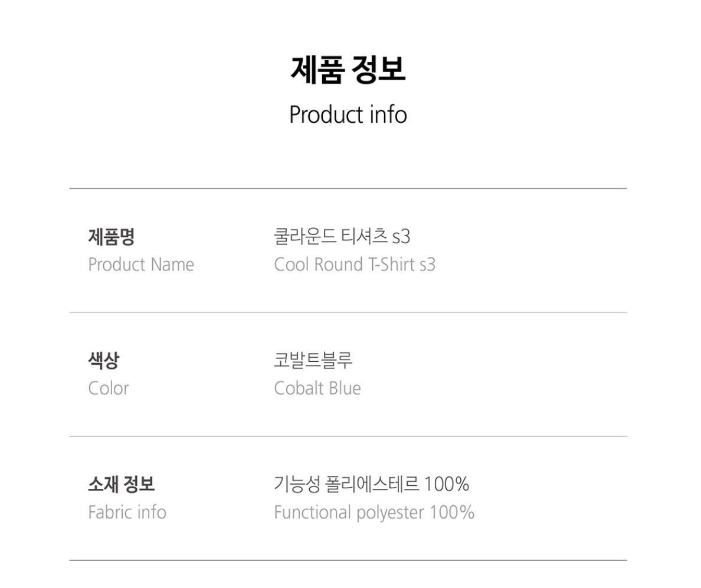Click divider between Product Name and Color rows
701x588 pixels.
[x=348, y=312]
